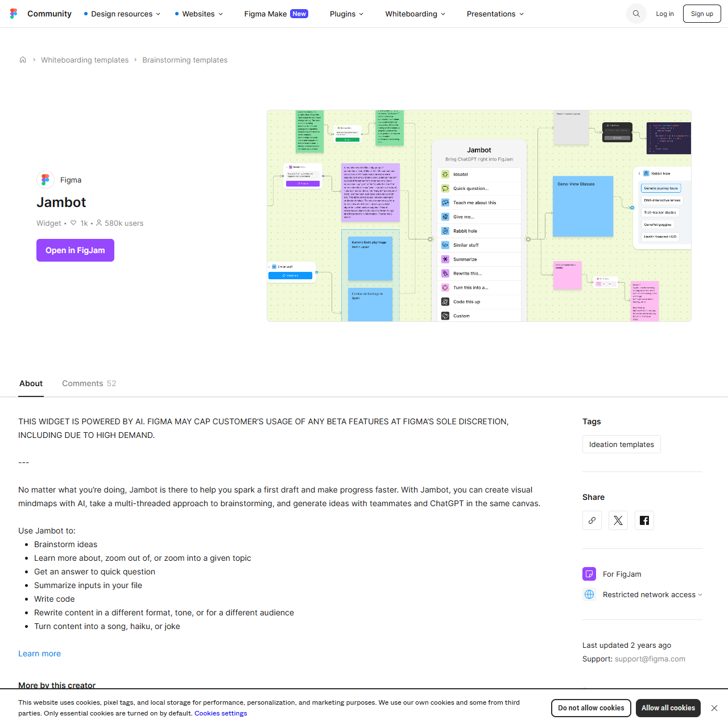The width and height of the screenshot is (728, 728).
Task: Copy the share link using the link icon
Action: click(x=591, y=520)
